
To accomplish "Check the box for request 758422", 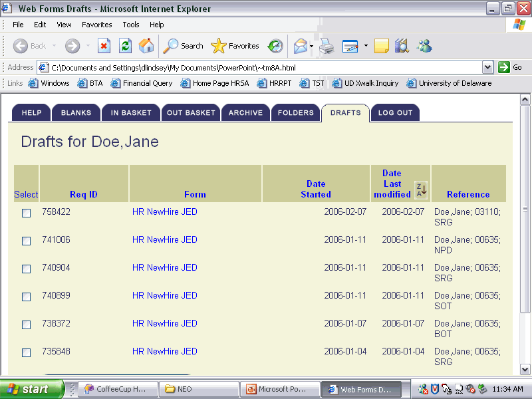I will tap(27, 213).
